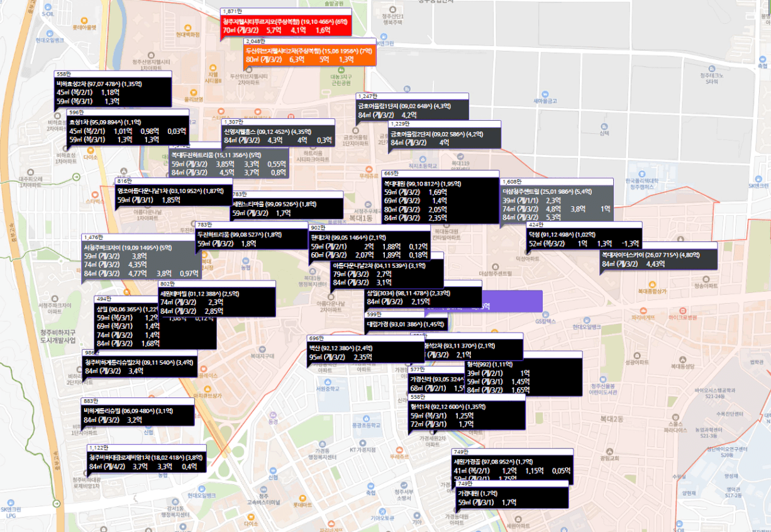This screenshot has height=532, width=771.
Task: Select the 서원중학교 school marker
Action: pyautogui.click(x=328, y=385)
